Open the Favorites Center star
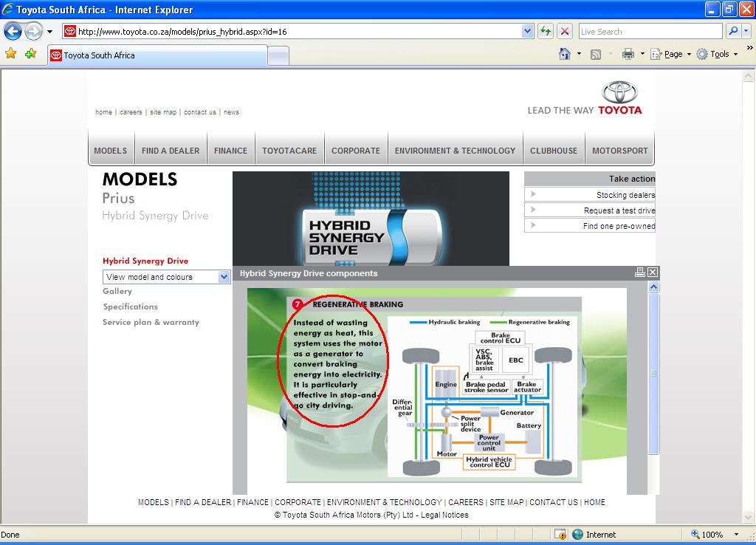This screenshot has width=756, height=545. (10, 54)
